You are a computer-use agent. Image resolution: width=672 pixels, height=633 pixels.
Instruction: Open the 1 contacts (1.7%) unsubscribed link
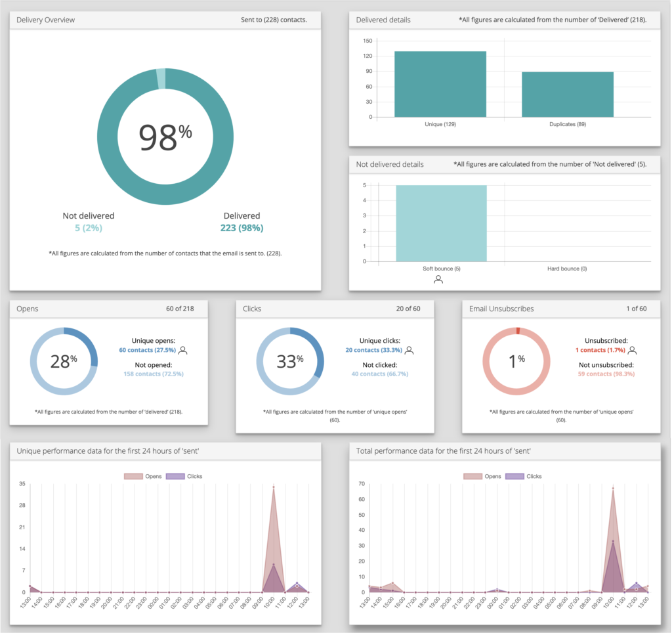click(x=600, y=350)
